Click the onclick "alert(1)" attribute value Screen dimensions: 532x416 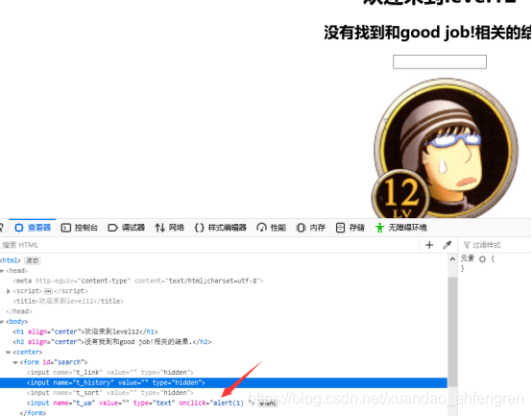[x=229, y=404]
